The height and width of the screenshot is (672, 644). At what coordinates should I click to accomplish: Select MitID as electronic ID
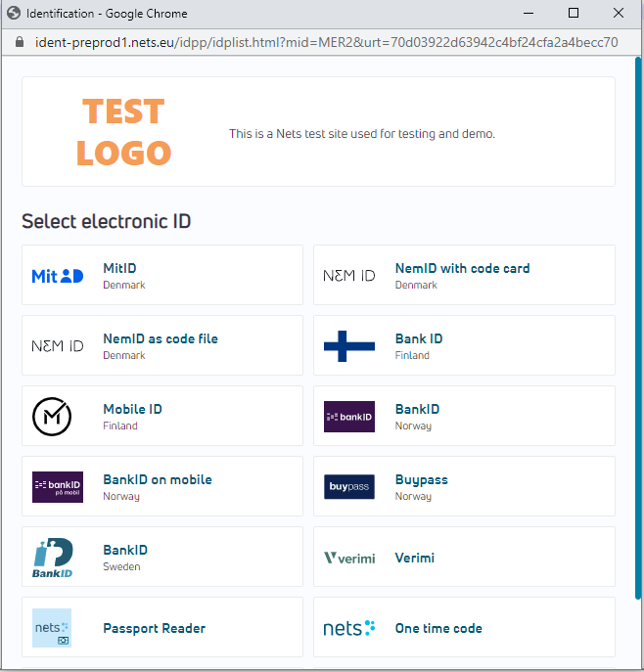pyautogui.click(x=162, y=275)
